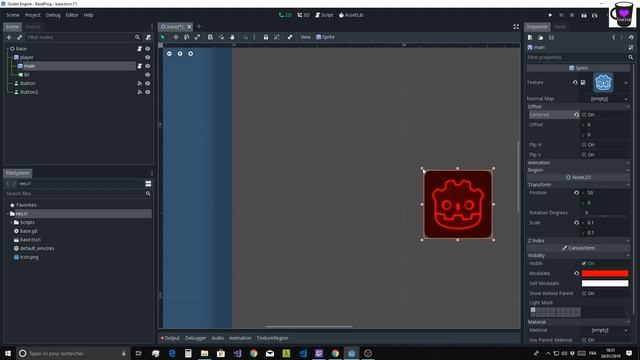Viewport: 640px width, 360px height.
Task: Expand the Scripts folder in FileSystem
Action: (11, 222)
